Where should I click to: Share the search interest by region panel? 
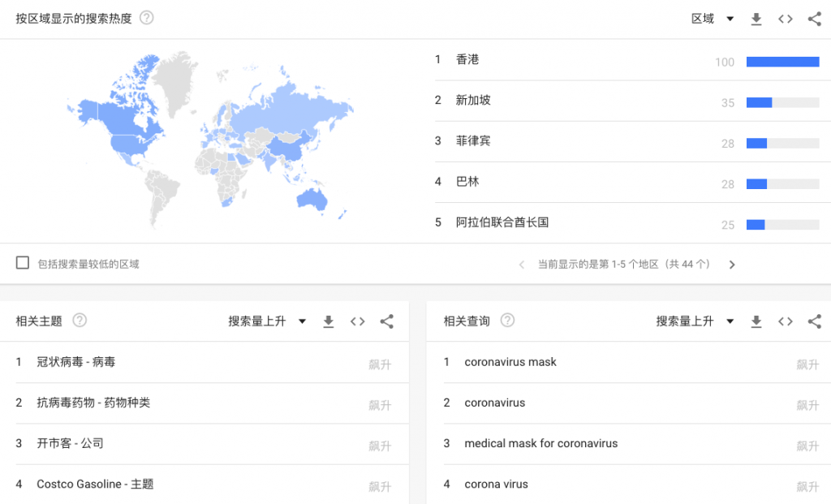(x=814, y=19)
